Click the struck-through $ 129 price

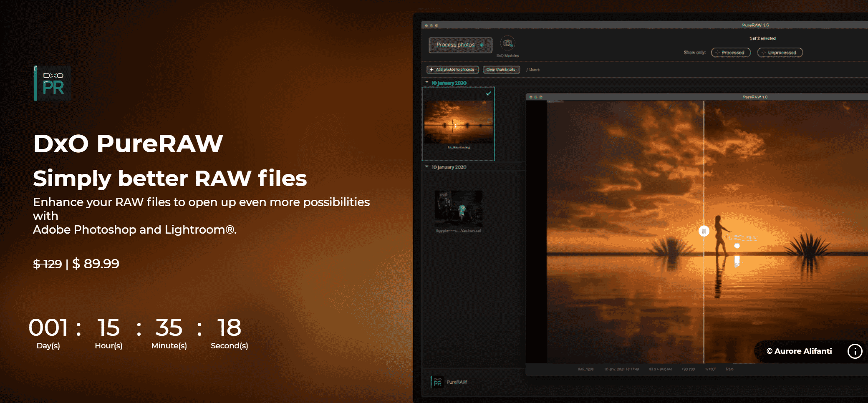pyautogui.click(x=47, y=264)
